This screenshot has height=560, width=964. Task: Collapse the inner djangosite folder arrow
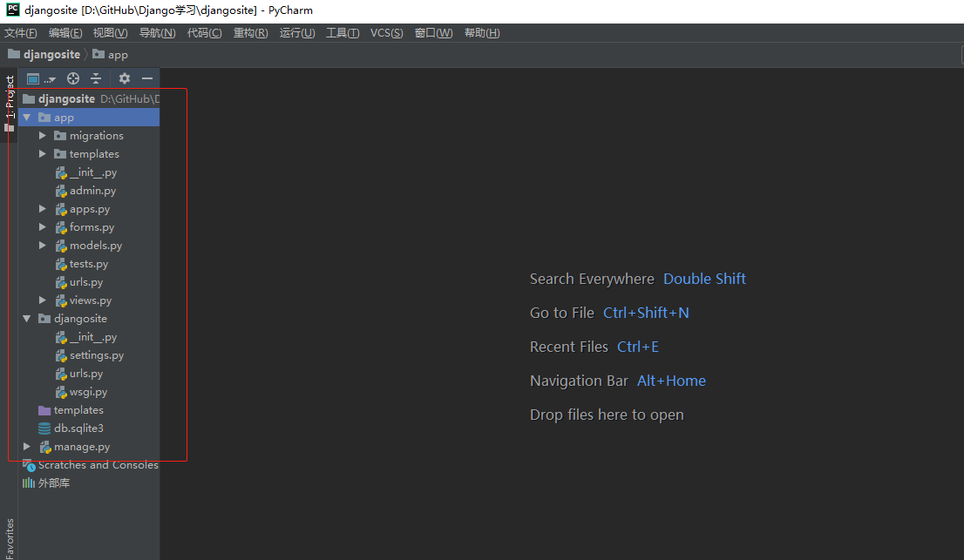pyautogui.click(x=27, y=319)
